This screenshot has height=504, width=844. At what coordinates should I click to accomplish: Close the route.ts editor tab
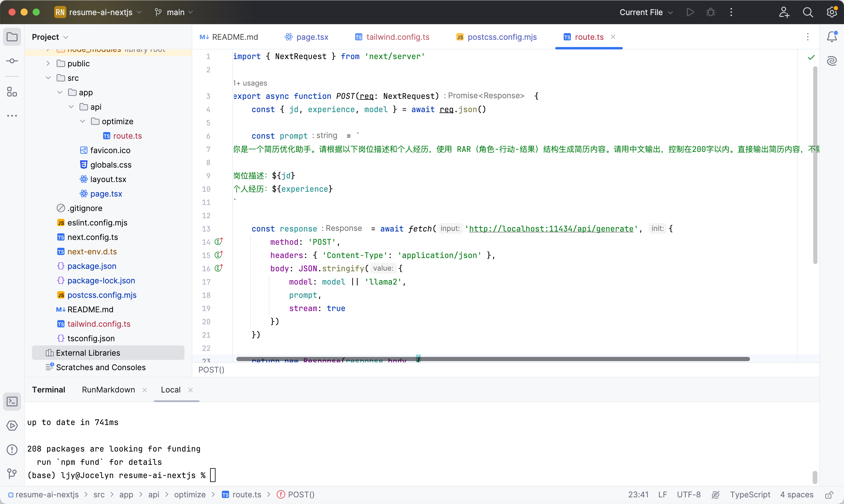pyautogui.click(x=613, y=37)
